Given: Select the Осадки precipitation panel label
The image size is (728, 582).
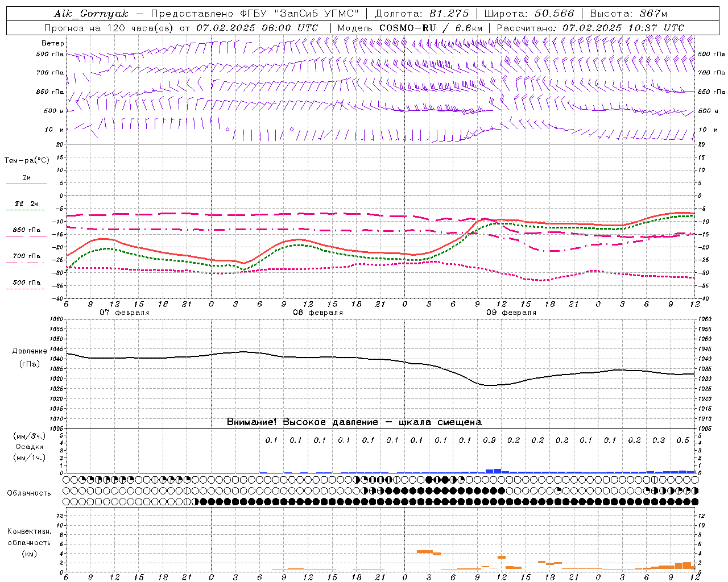Looking at the screenshot, I should (30, 447).
